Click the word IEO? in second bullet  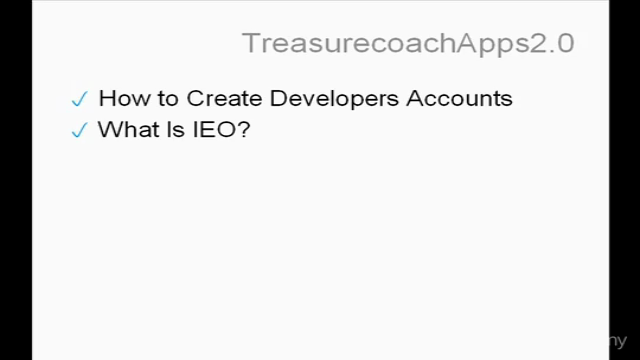click(x=221, y=130)
